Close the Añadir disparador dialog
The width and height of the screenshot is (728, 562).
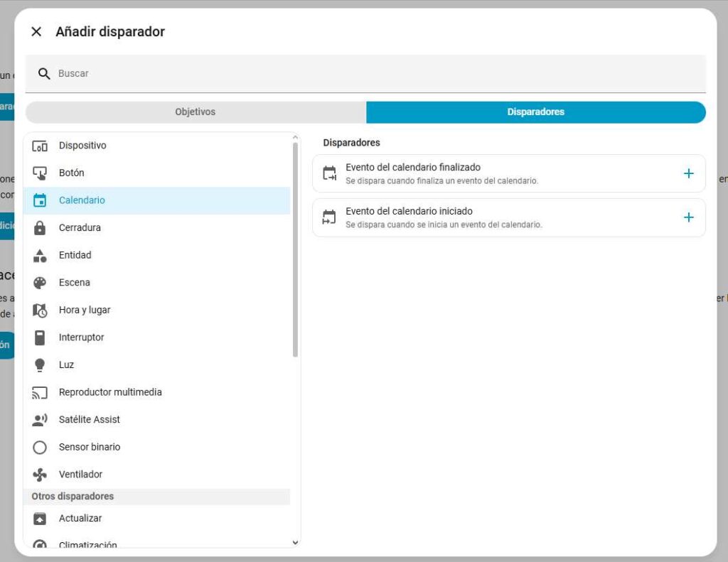coord(36,32)
